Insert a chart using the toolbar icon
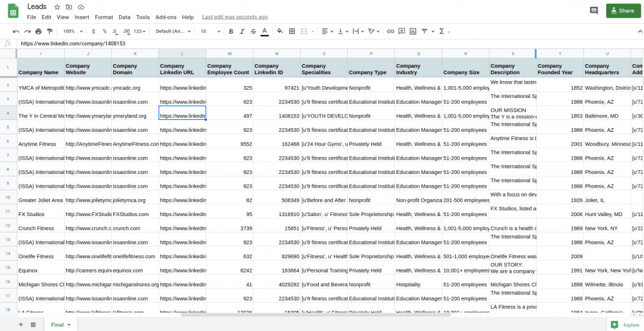 click(413, 31)
